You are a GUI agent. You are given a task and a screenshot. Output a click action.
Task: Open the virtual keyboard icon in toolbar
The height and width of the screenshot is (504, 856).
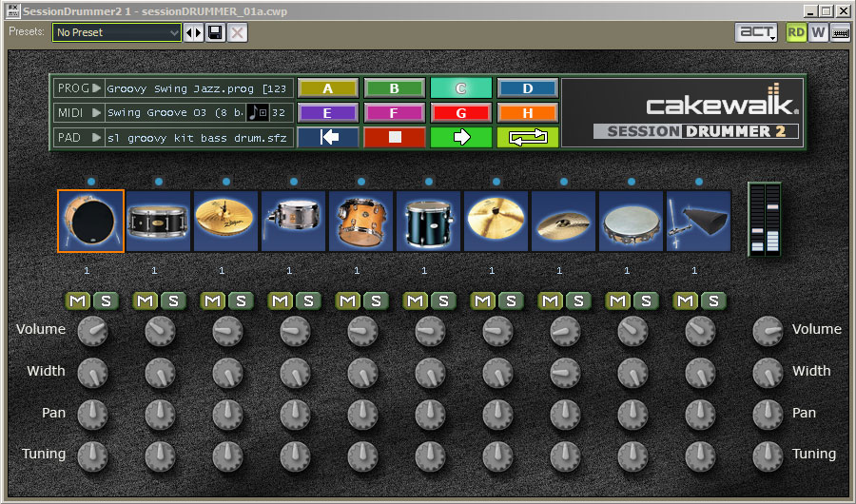point(841,32)
